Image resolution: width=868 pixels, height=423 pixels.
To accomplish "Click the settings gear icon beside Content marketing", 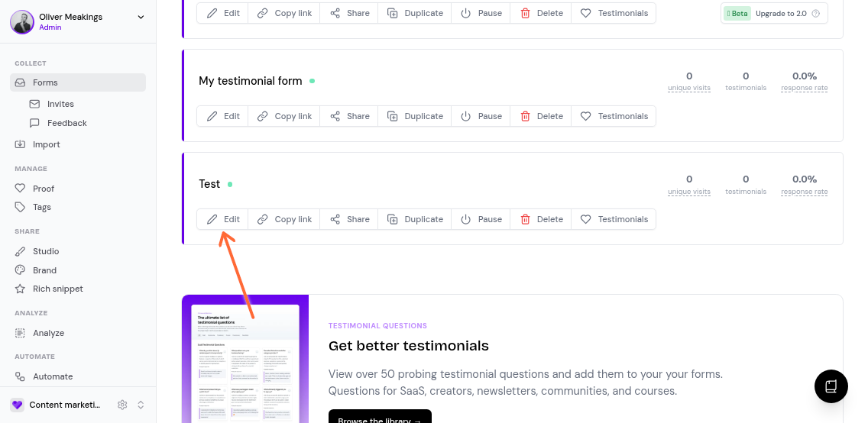I will 122,405.
